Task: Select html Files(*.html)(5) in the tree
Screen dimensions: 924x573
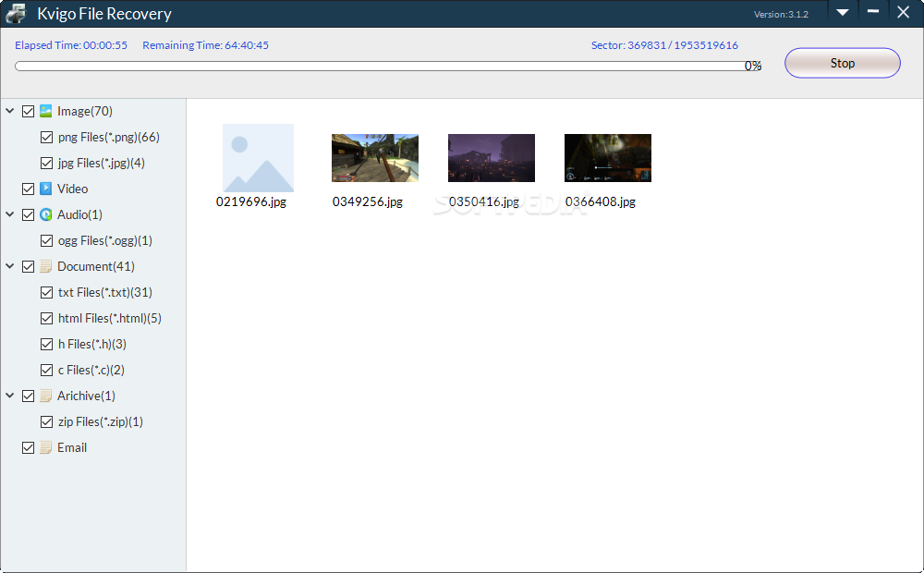Action: tap(110, 318)
